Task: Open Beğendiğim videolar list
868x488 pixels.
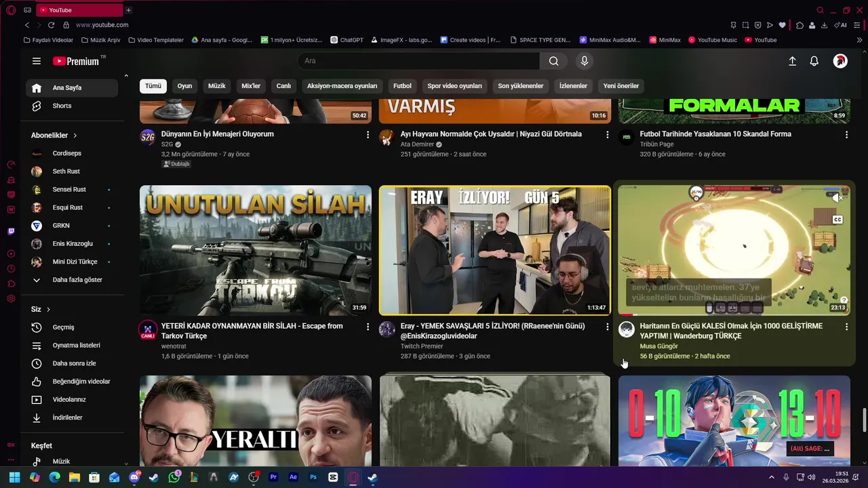Action: pyautogui.click(x=72, y=382)
